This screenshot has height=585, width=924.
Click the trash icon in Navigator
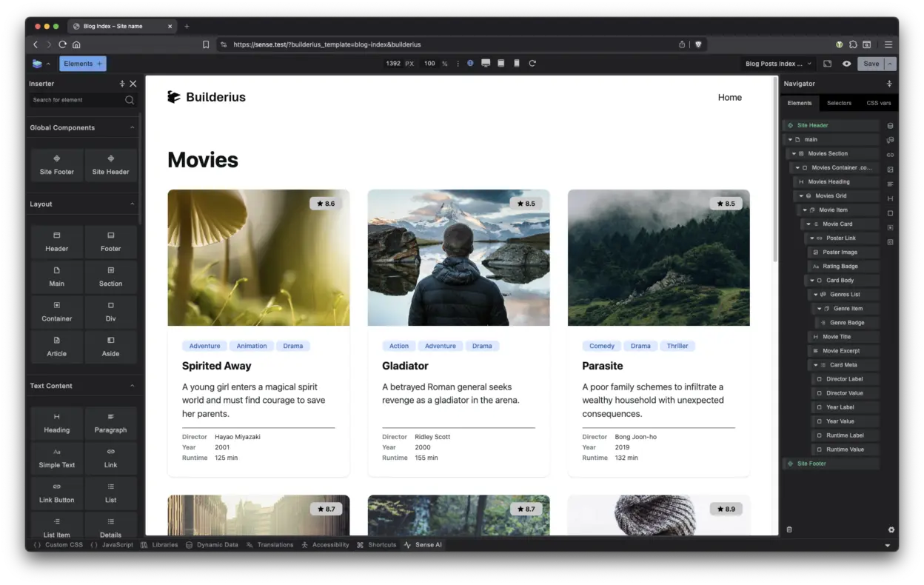789,529
